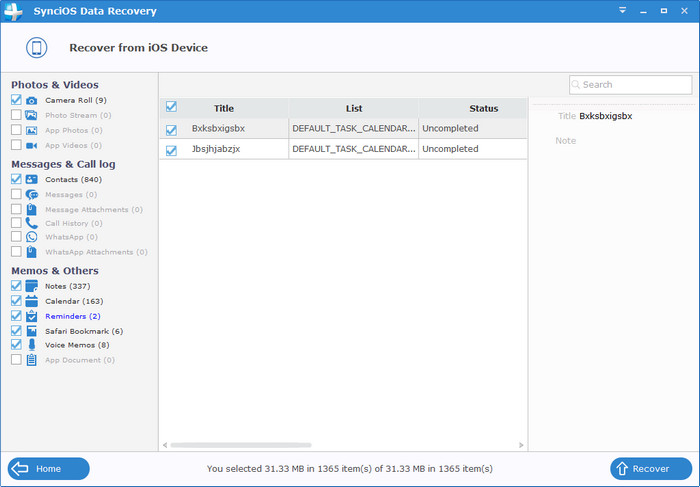
Task: Go back with the Home button
Action: [48, 469]
